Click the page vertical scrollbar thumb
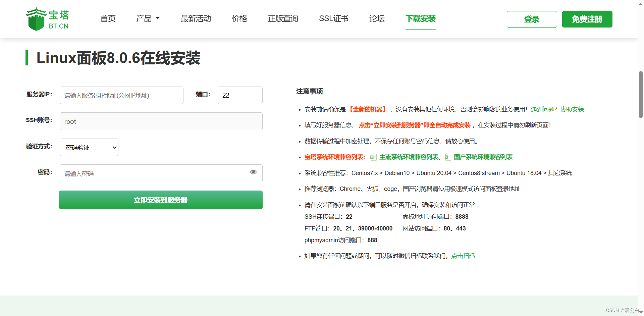 (x=641, y=95)
